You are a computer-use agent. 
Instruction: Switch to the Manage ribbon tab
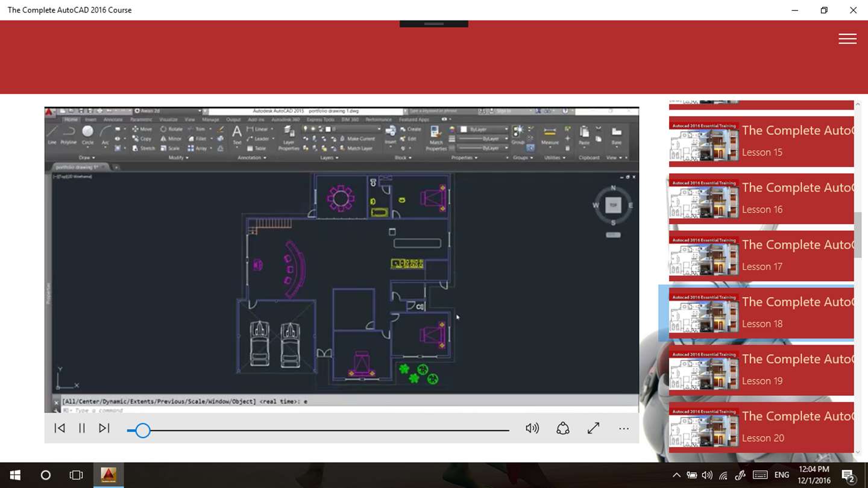point(210,120)
